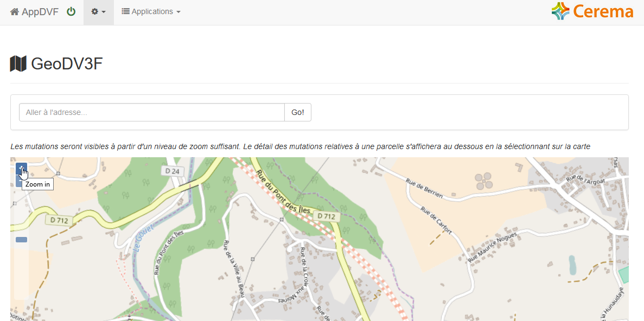Click the map zoom out minus button
The image size is (644, 321).
[18, 182]
